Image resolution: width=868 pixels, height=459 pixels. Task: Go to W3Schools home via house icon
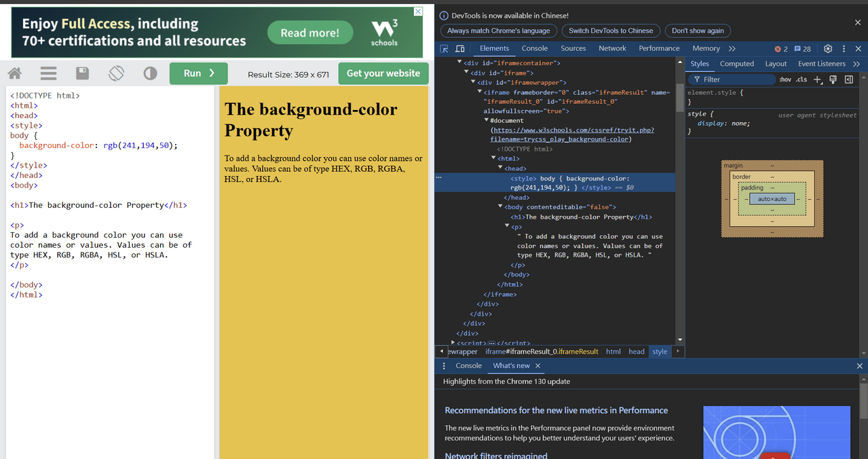tap(14, 73)
